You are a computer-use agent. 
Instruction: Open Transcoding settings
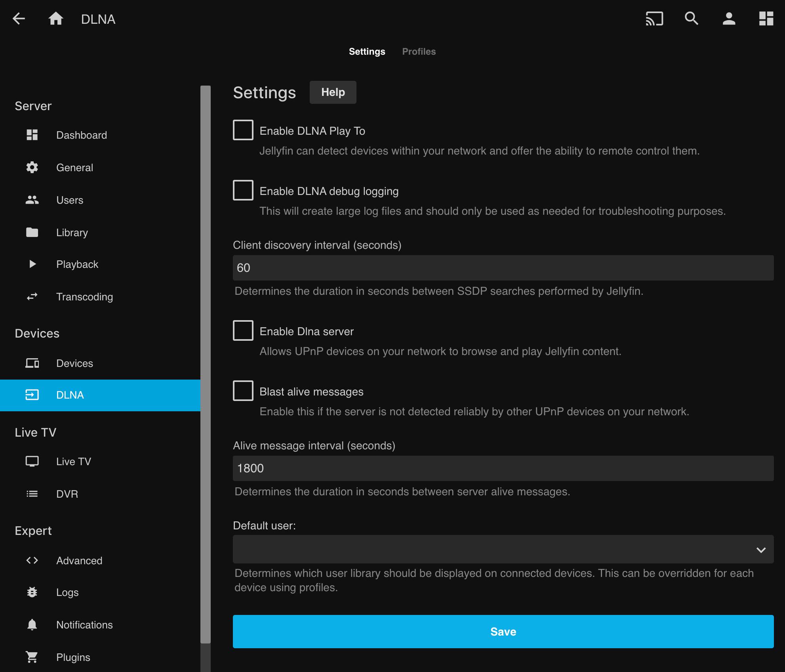[84, 296]
